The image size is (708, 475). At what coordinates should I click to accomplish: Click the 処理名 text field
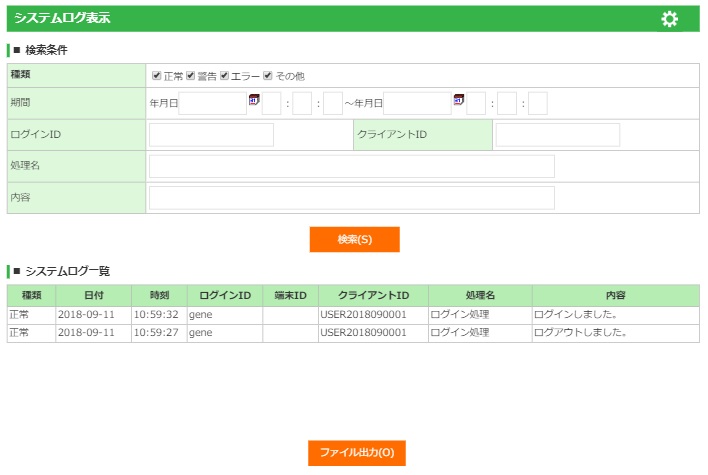click(x=351, y=166)
